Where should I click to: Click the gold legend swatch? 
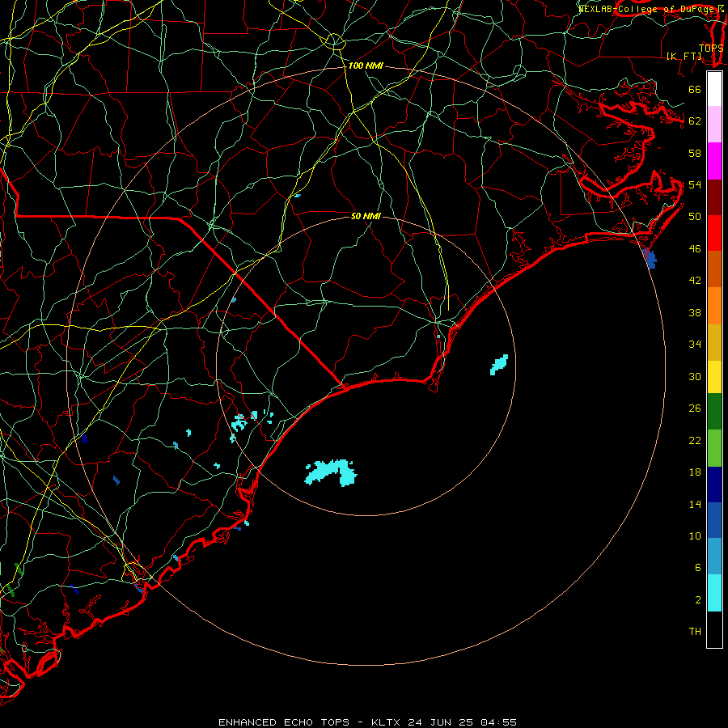[714, 342]
